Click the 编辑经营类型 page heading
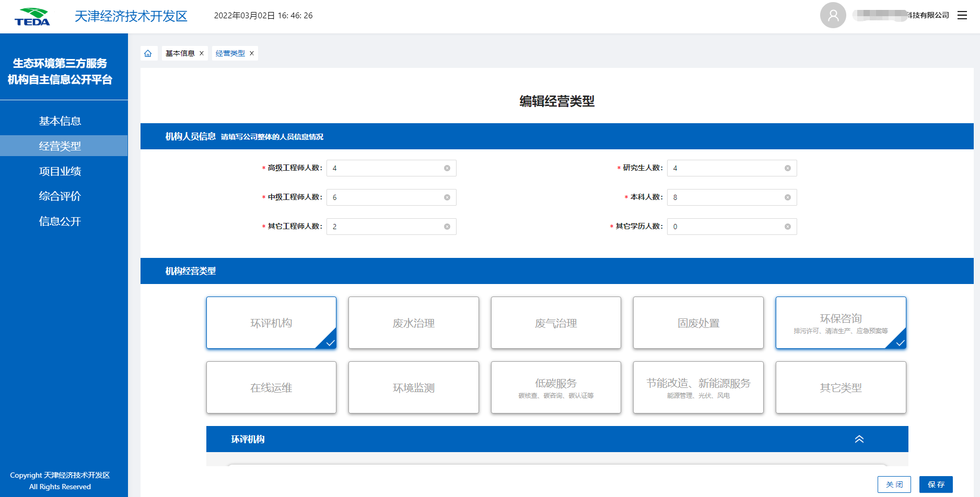 pos(557,101)
